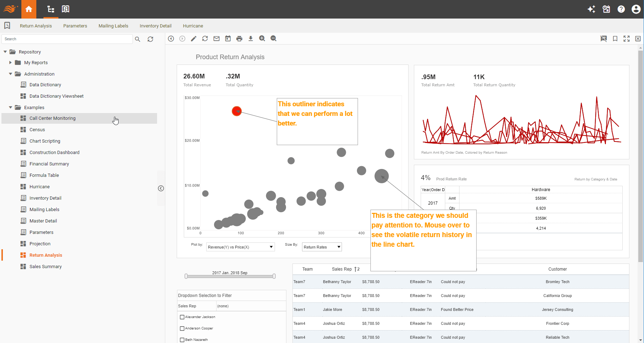644x343 pixels.
Task: Open Formula Table report
Action: (x=44, y=175)
